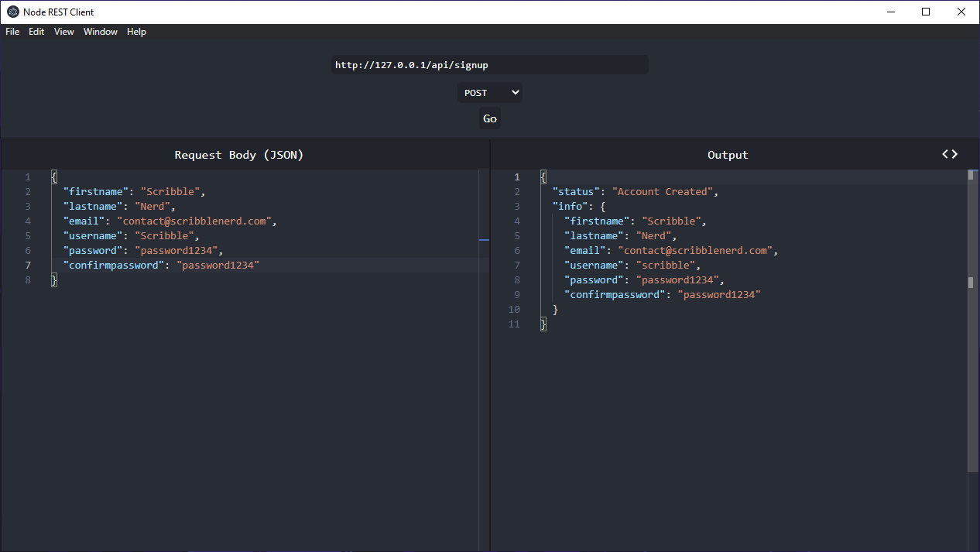980x552 pixels.
Task: Click the Output panel heading
Action: point(728,155)
